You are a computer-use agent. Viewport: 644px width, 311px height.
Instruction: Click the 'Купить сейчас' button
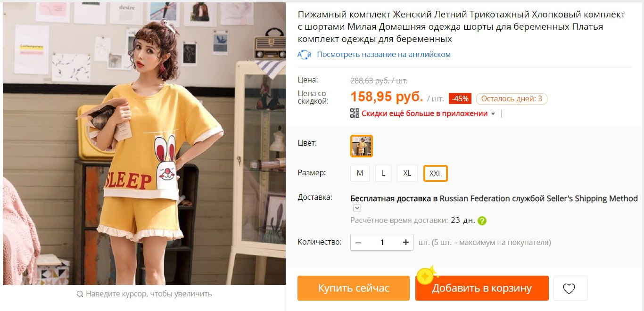click(x=354, y=288)
